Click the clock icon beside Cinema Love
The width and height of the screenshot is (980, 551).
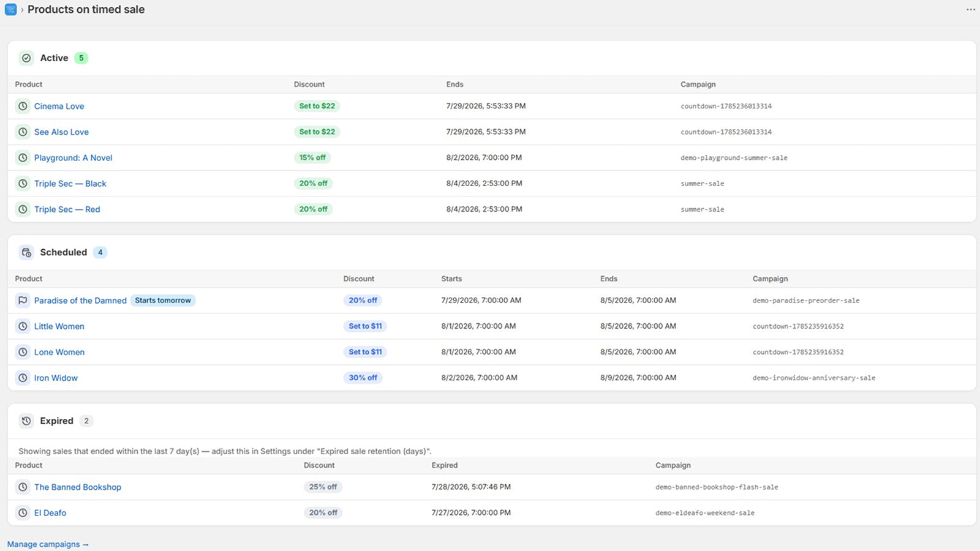coord(23,106)
